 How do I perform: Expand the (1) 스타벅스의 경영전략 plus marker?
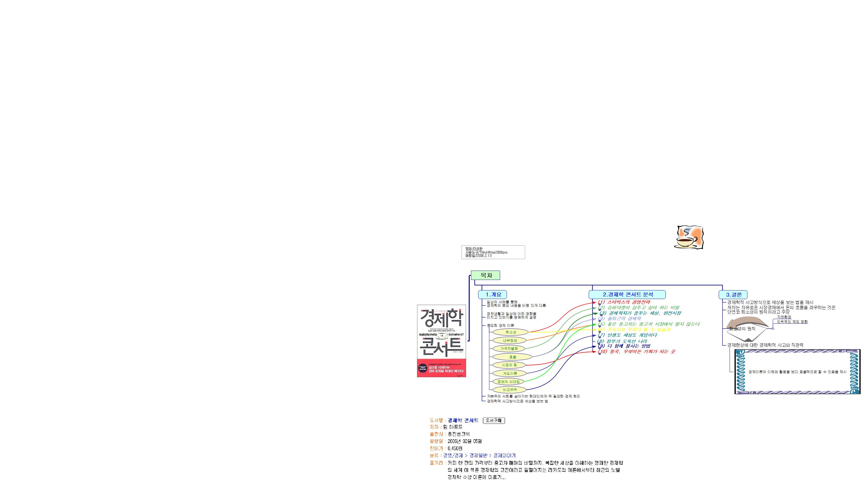pyautogui.click(x=599, y=305)
